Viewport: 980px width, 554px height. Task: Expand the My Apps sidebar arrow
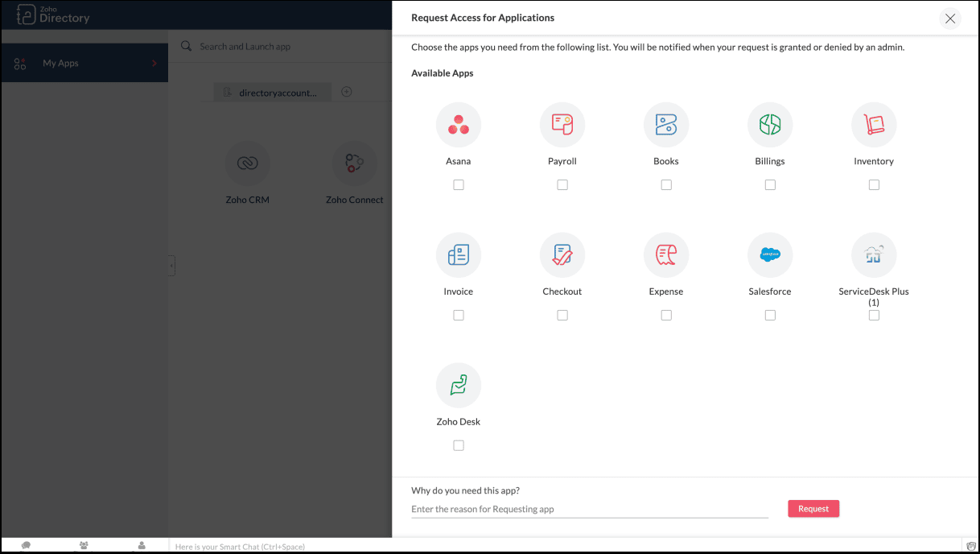(154, 64)
